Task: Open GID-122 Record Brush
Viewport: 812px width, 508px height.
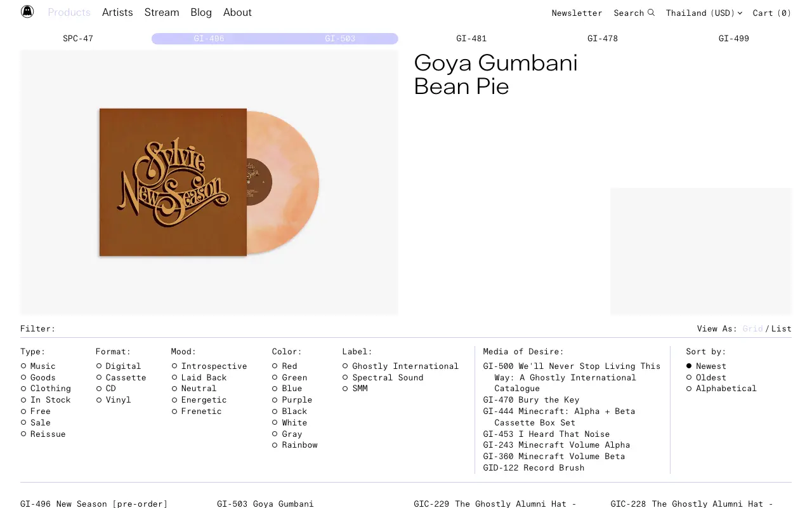Action: 534,468
